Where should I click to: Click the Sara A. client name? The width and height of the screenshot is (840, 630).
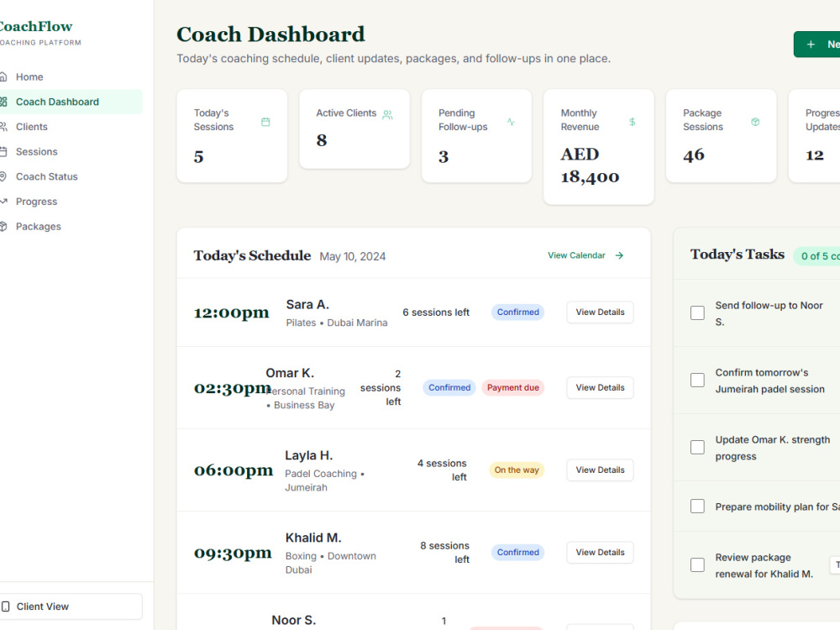click(307, 305)
